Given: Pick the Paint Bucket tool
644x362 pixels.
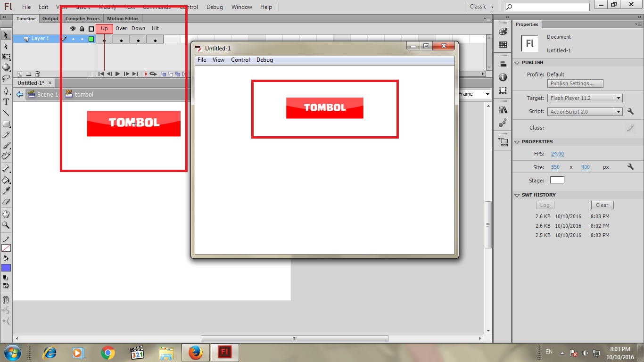Looking at the screenshot, I should (6, 180).
